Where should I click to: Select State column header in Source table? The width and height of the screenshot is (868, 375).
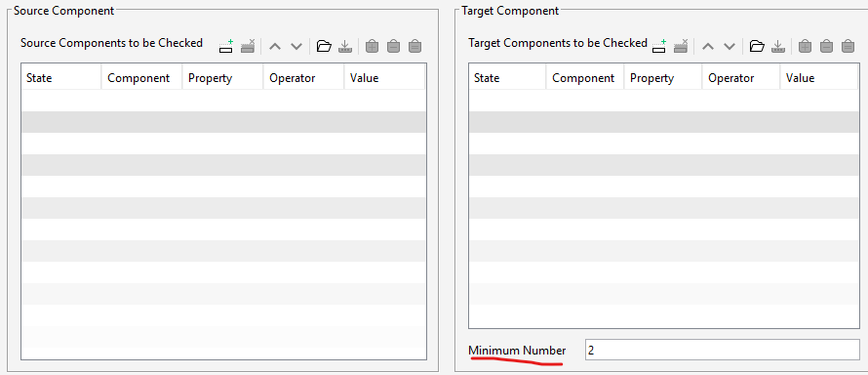click(61, 78)
